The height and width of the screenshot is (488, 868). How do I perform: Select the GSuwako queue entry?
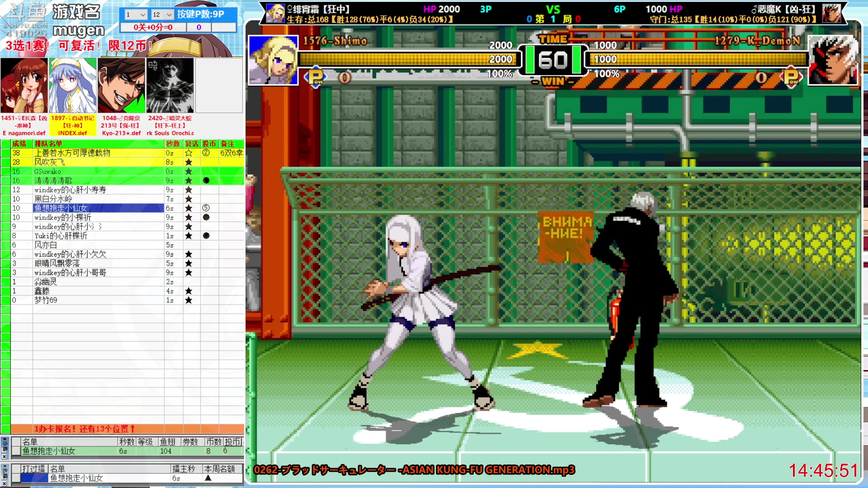(99, 171)
